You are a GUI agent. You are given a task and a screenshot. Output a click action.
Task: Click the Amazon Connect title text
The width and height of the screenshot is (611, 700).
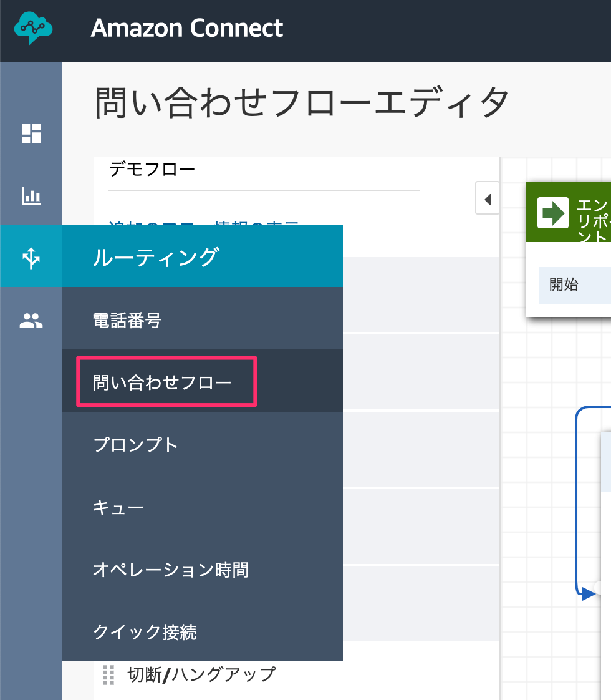pos(187,28)
